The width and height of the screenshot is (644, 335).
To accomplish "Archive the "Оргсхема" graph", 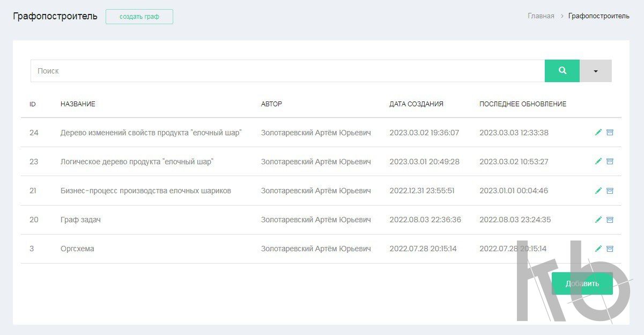I will point(610,249).
